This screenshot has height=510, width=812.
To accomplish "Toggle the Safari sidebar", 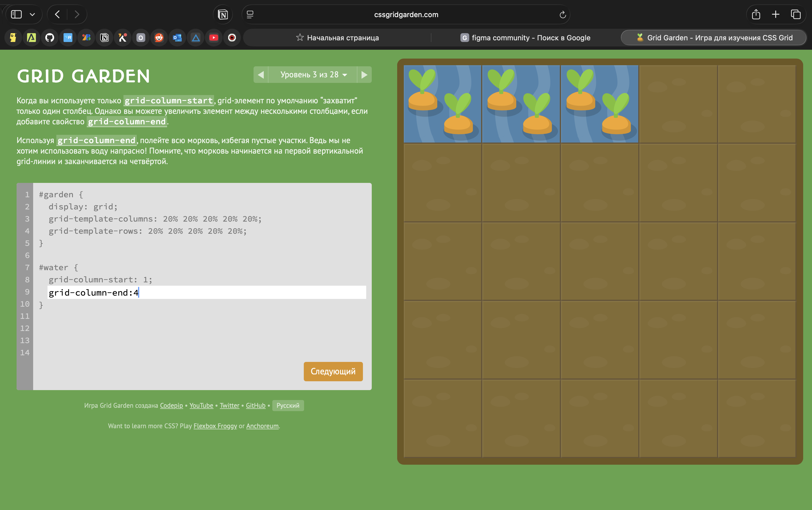I will pyautogui.click(x=16, y=14).
